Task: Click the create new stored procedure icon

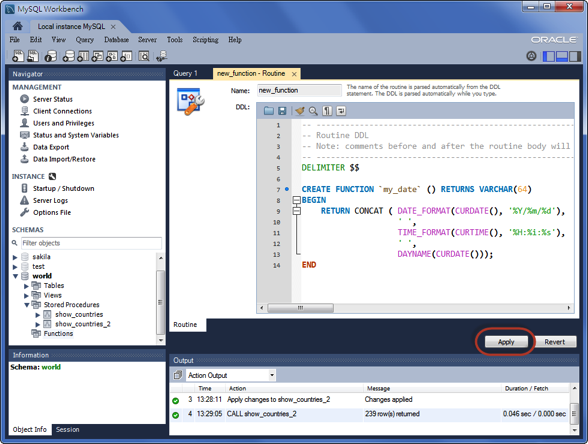Action: pos(112,56)
